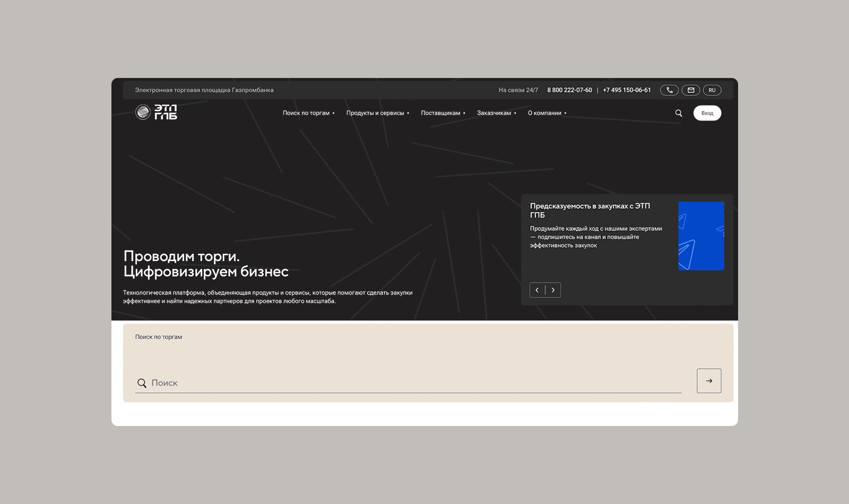The height and width of the screenshot is (504, 849).
Task: Click the blue Telegram banner thumbnail
Action: coord(701,236)
